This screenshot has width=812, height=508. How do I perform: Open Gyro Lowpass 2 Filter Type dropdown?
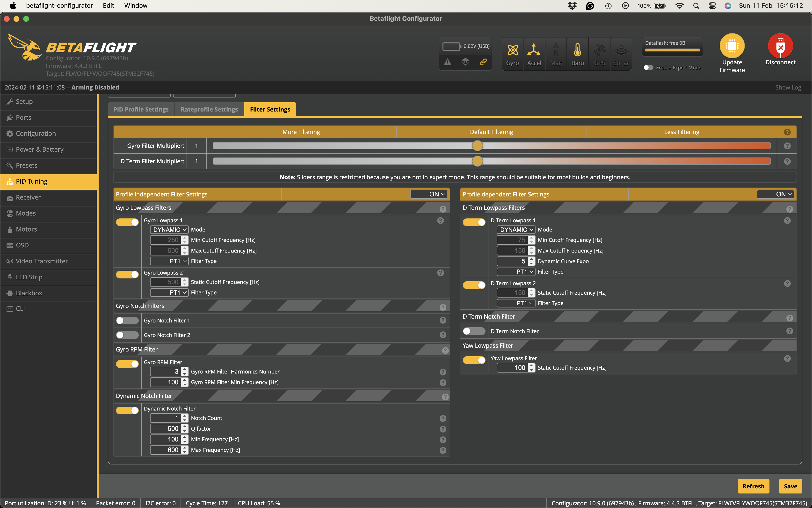(169, 293)
